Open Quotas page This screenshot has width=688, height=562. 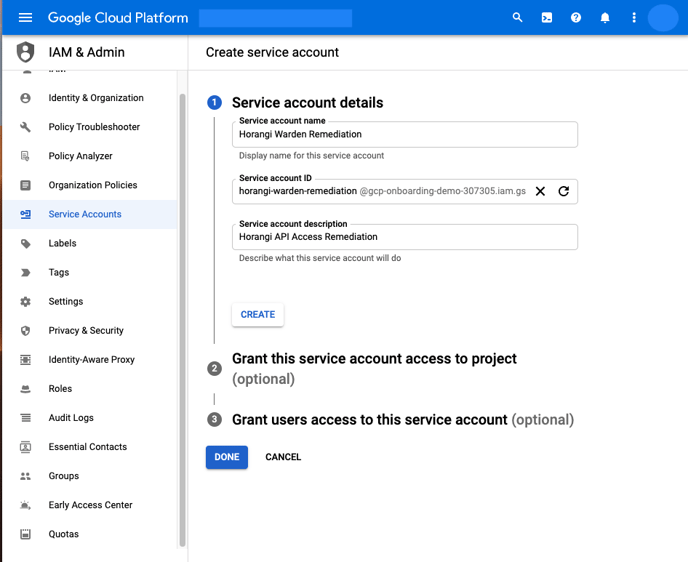click(64, 534)
